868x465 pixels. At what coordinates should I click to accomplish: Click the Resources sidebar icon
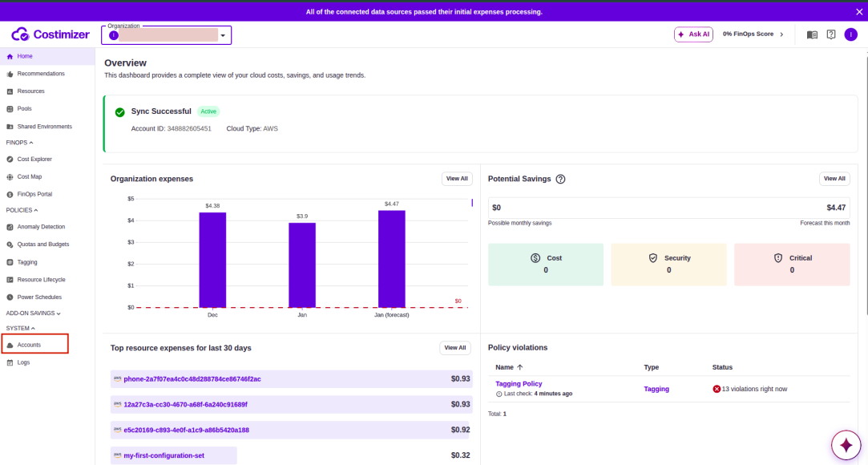[10, 91]
